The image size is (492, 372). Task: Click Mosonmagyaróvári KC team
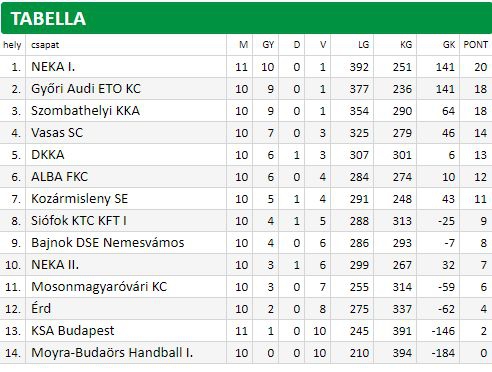point(99,287)
